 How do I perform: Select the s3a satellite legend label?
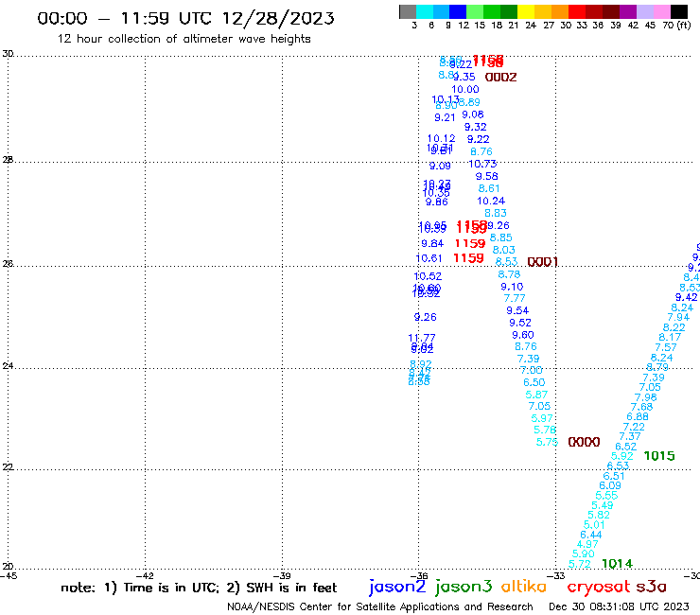[x=651, y=587]
